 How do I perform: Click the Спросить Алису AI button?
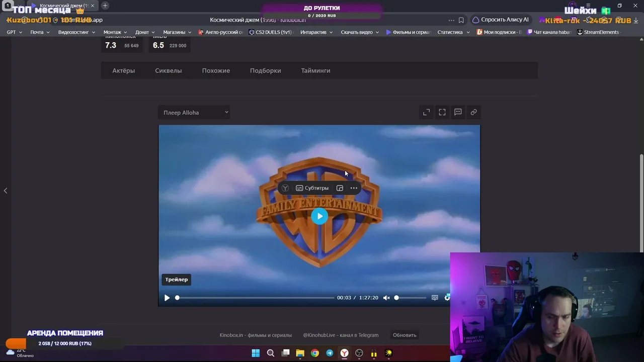(x=501, y=20)
